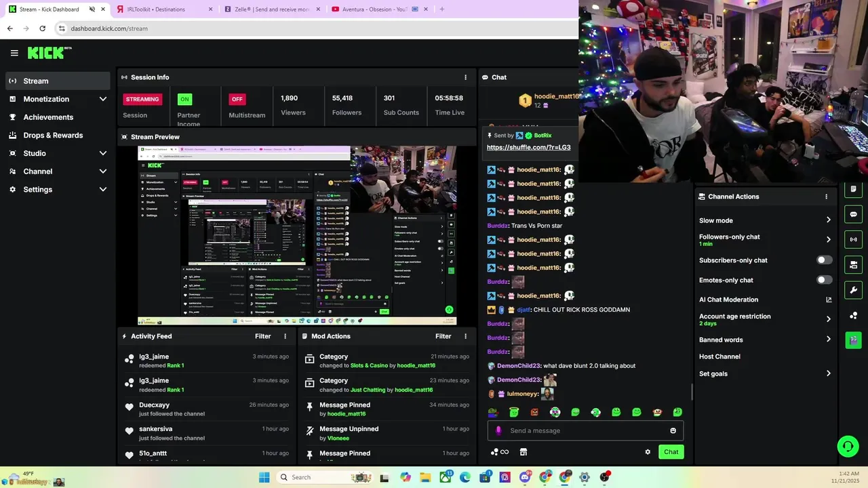Screen dimensions: 868x488
Task: Open Achievements in the sidebar
Action: click(x=57, y=117)
